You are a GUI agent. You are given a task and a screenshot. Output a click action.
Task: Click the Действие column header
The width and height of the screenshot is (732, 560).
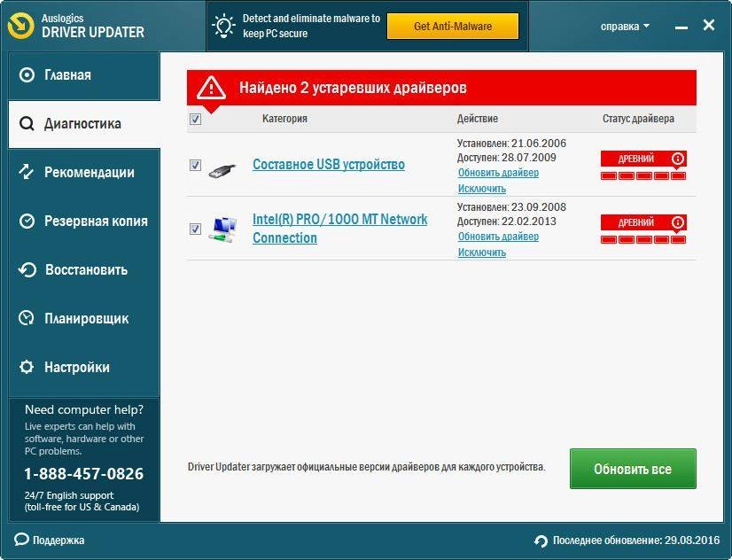[477, 119]
